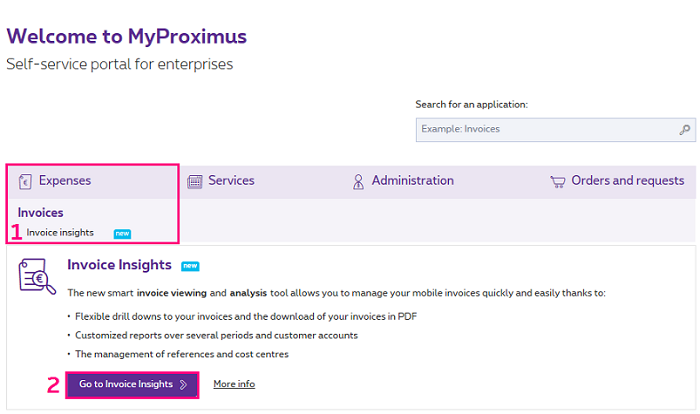Screen dimensions: 700x414
Task: Follow the More info link
Action: tap(234, 384)
